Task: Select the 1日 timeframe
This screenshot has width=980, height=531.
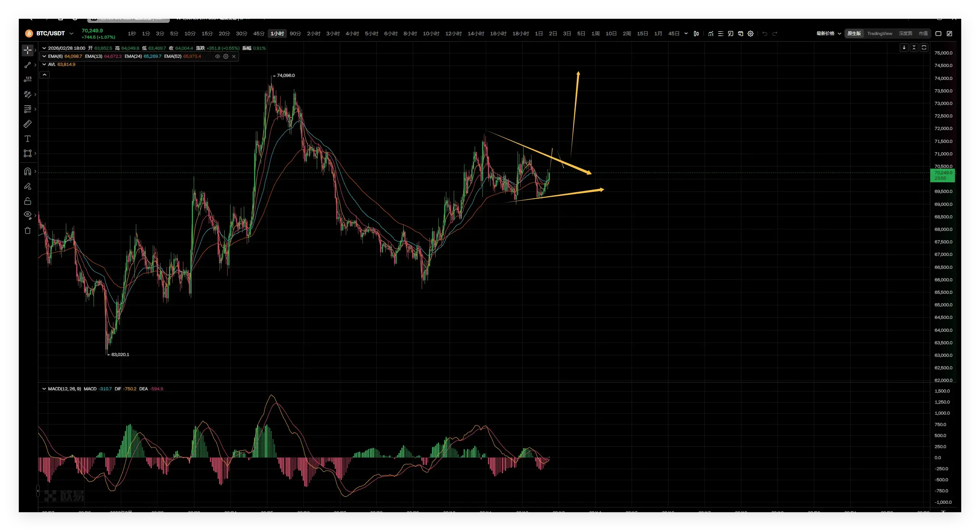Action: pos(539,34)
